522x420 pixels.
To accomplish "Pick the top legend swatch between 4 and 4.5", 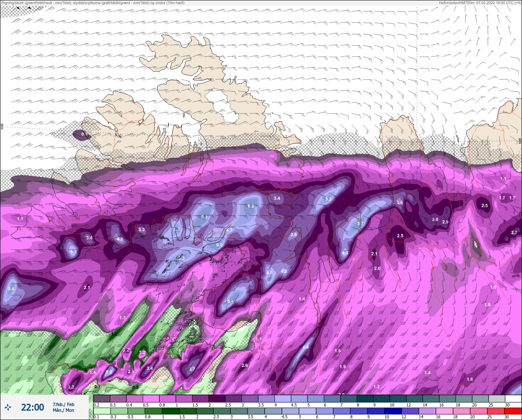I will point(283,398).
